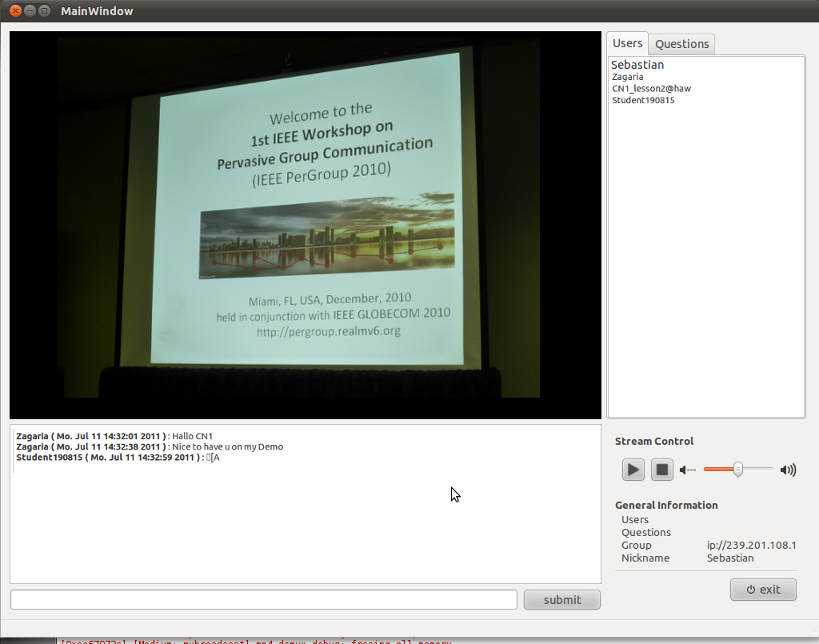Viewport: 819px width, 644px height.
Task: Stop the stream with the stop button
Action: (661, 470)
